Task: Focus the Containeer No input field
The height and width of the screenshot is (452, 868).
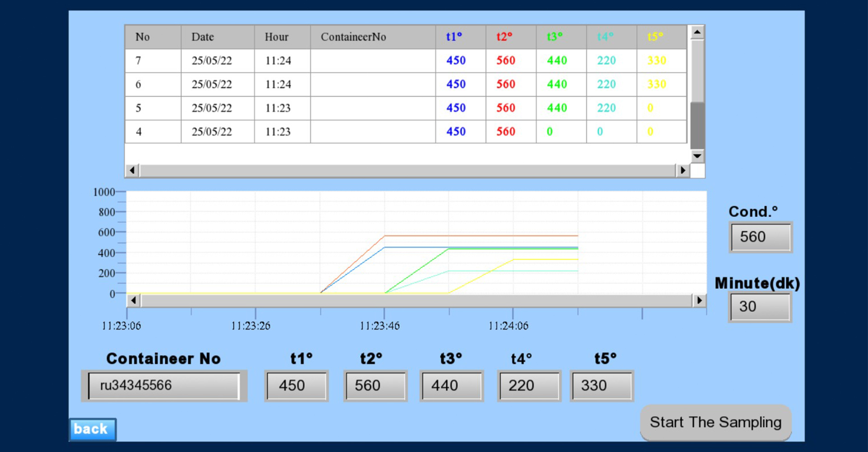Action: 164,386
